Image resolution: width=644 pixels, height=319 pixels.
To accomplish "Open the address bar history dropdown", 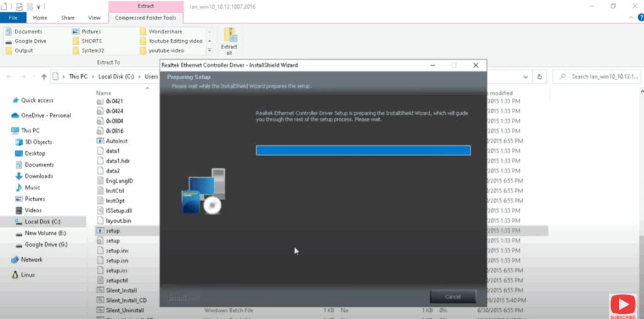I will coord(526,77).
